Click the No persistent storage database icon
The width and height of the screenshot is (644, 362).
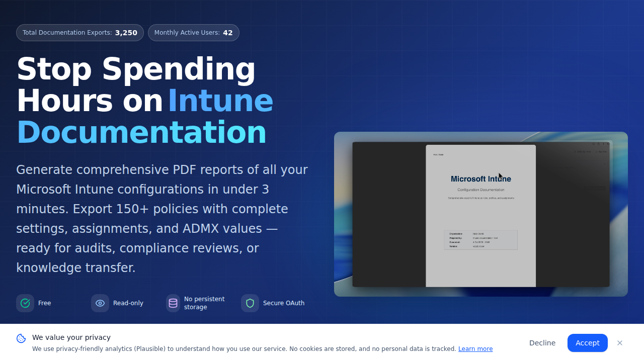(x=173, y=303)
